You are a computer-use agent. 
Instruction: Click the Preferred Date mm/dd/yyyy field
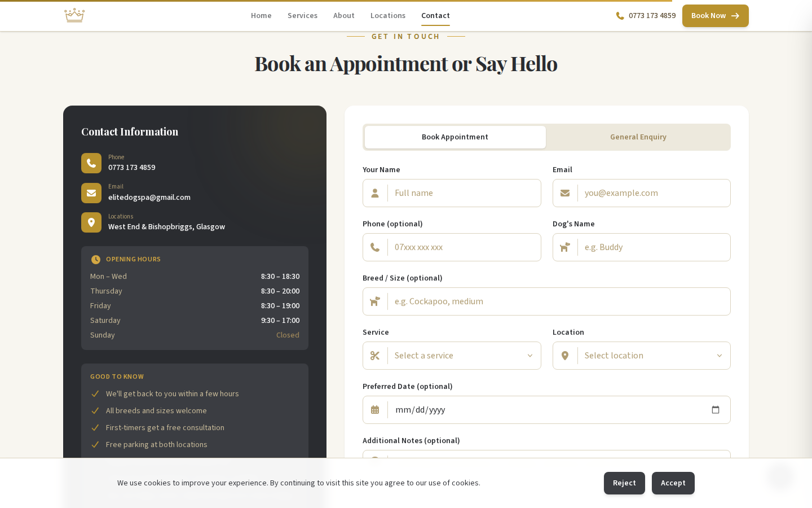coord(541,410)
